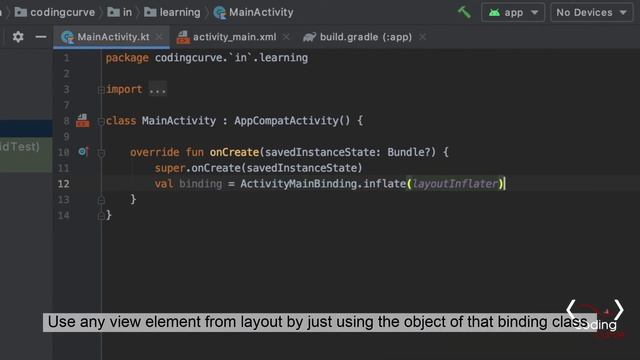Click the Kotlin file icon on MainActivity.kt tab

click(67, 37)
